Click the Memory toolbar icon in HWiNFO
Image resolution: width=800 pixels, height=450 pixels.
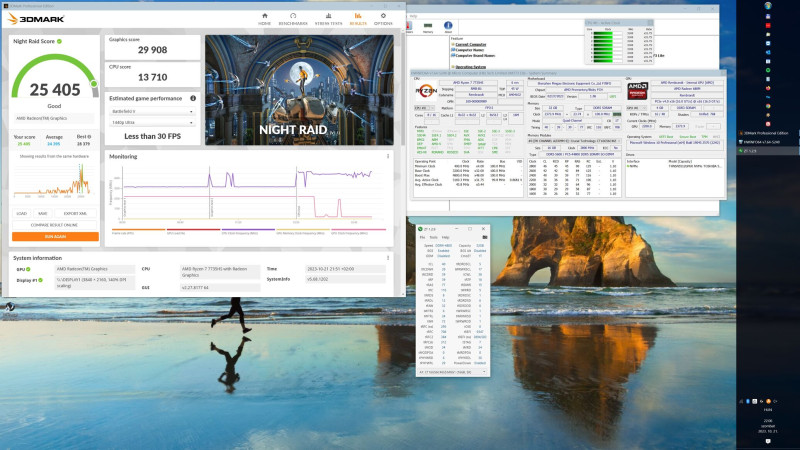click(428, 27)
